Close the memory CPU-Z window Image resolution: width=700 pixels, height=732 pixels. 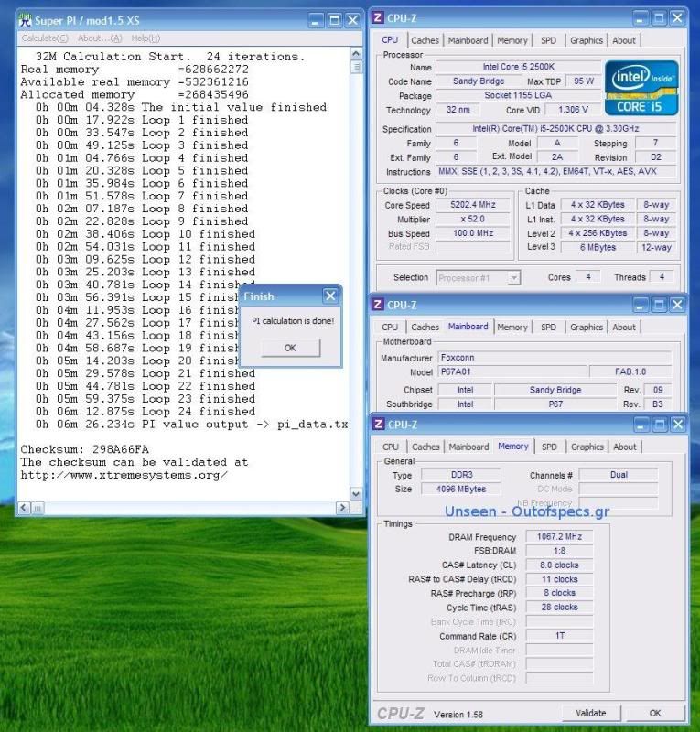676,425
